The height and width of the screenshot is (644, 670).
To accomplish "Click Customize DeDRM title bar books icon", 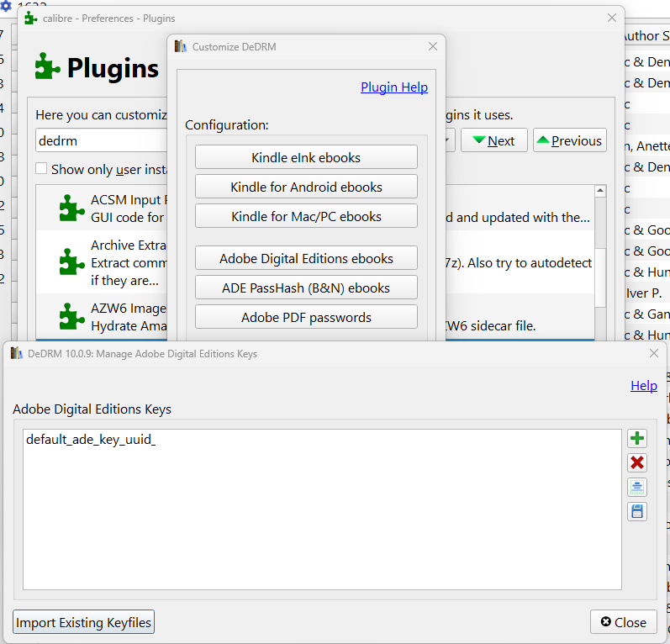I will click(x=181, y=46).
